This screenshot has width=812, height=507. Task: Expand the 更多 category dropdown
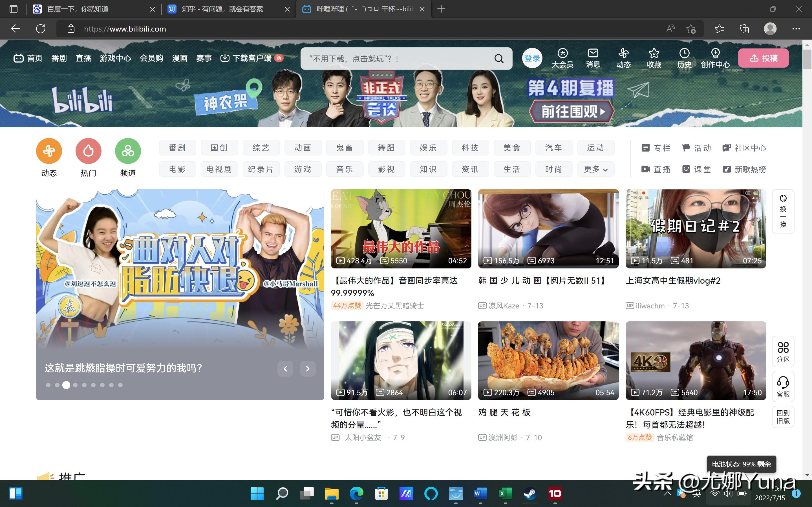[x=595, y=169]
